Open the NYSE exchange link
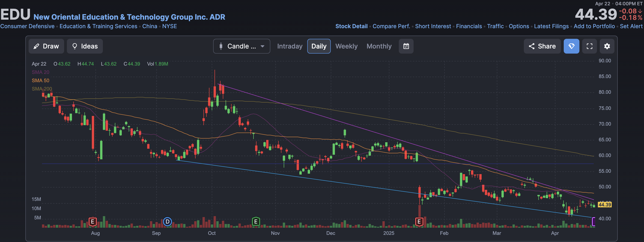Image resolution: width=644 pixels, height=242 pixels. (170, 26)
